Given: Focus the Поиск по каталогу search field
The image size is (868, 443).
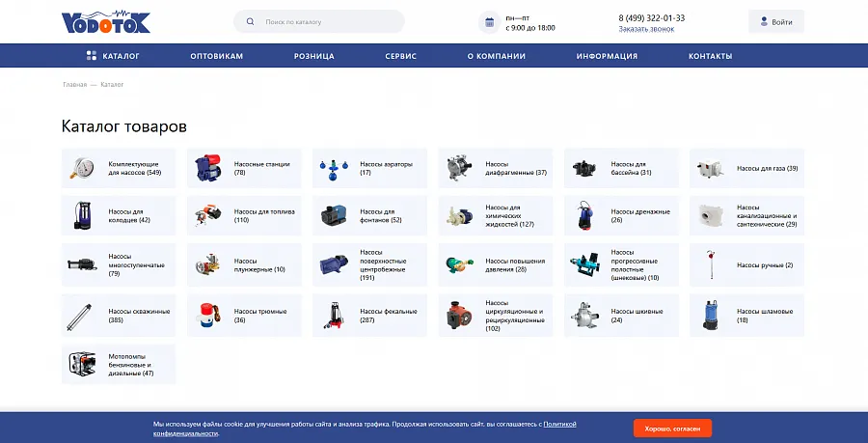Looking at the screenshot, I should coord(319,21).
